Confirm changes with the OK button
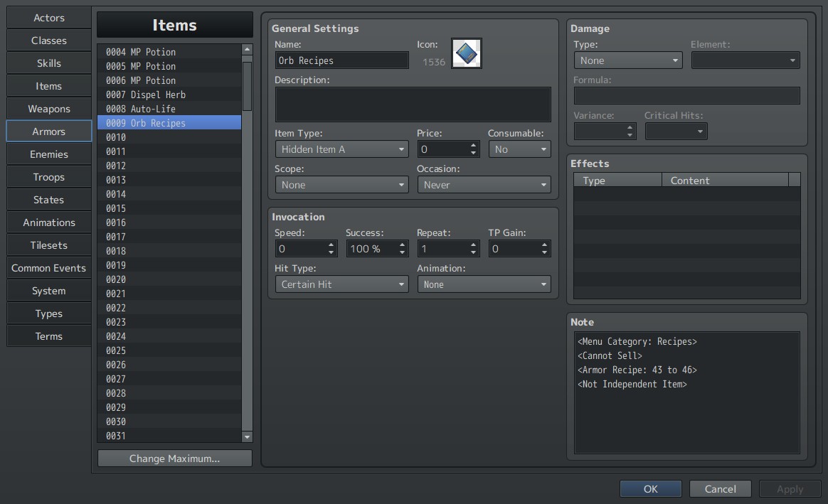Image resolution: width=828 pixels, height=504 pixels. pos(651,489)
